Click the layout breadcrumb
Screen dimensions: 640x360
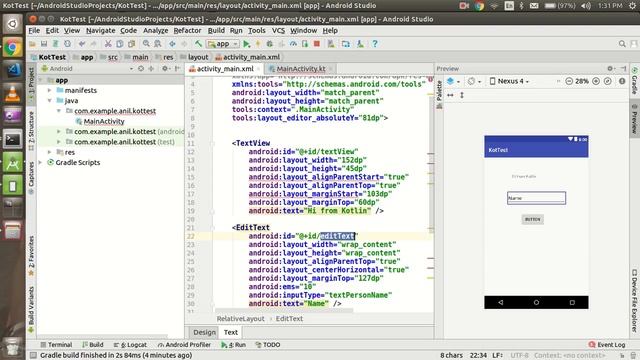tap(198, 57)
